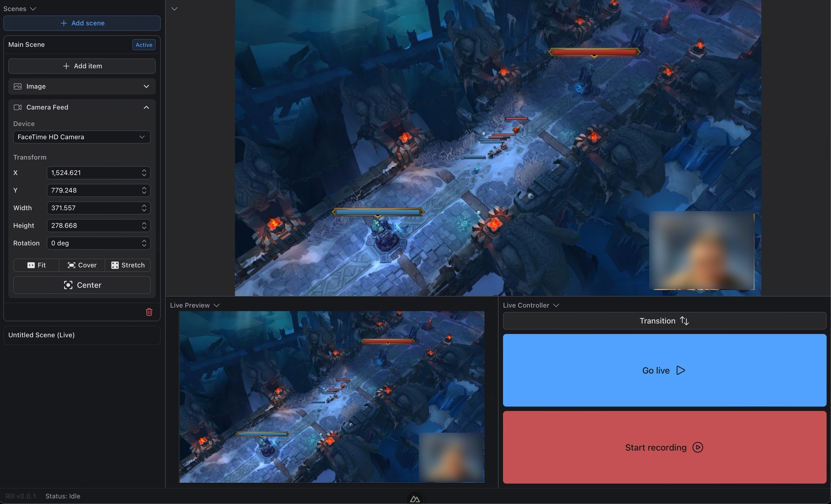Click the plus icon on Add scene
Screen dimensions: 831x504
coord(64,23)
